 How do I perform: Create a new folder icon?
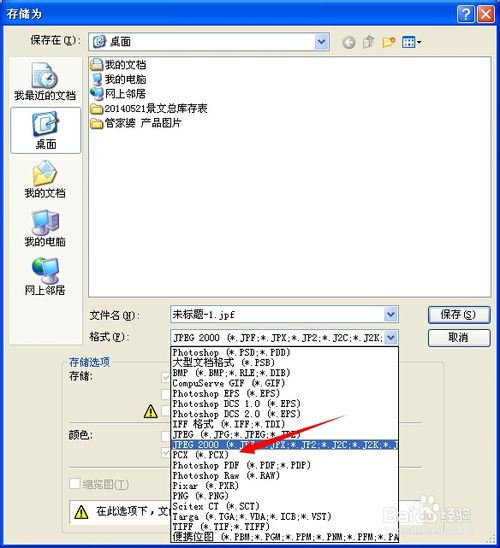click(389, 42)
